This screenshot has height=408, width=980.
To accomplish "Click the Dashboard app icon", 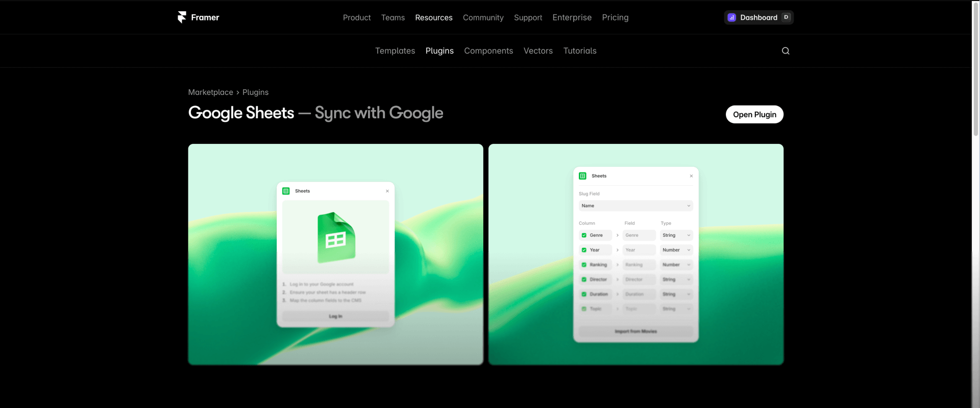I will 731,17.
